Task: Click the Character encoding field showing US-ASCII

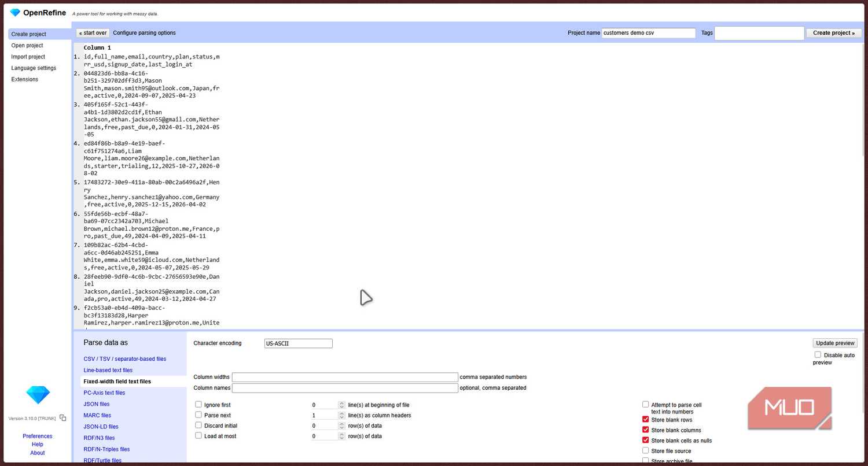Action: point(298,343)
